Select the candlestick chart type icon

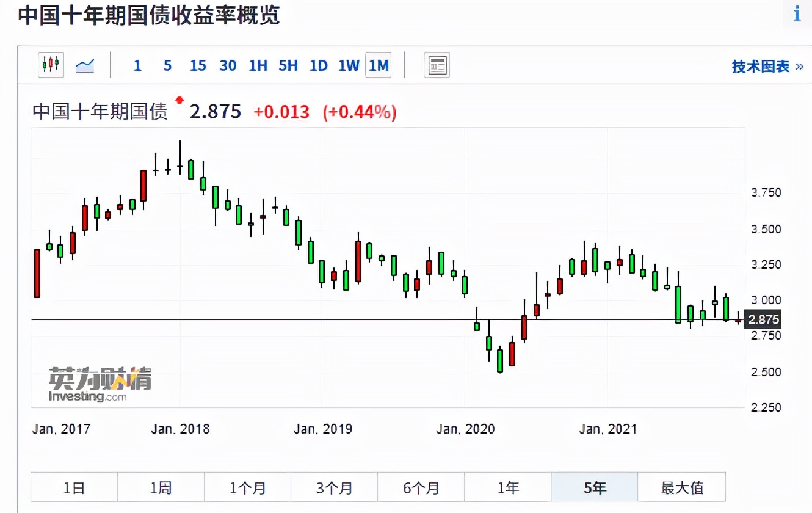coord(51,65)
